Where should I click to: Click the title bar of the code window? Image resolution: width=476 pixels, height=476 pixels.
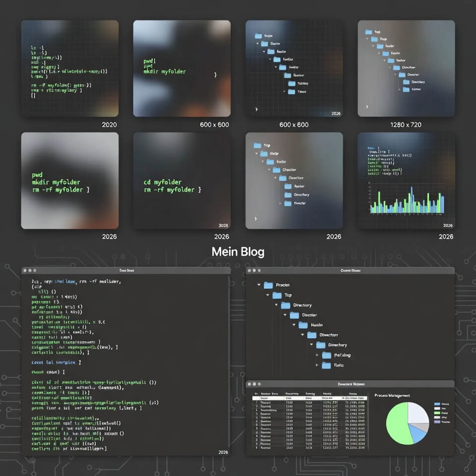126,270
